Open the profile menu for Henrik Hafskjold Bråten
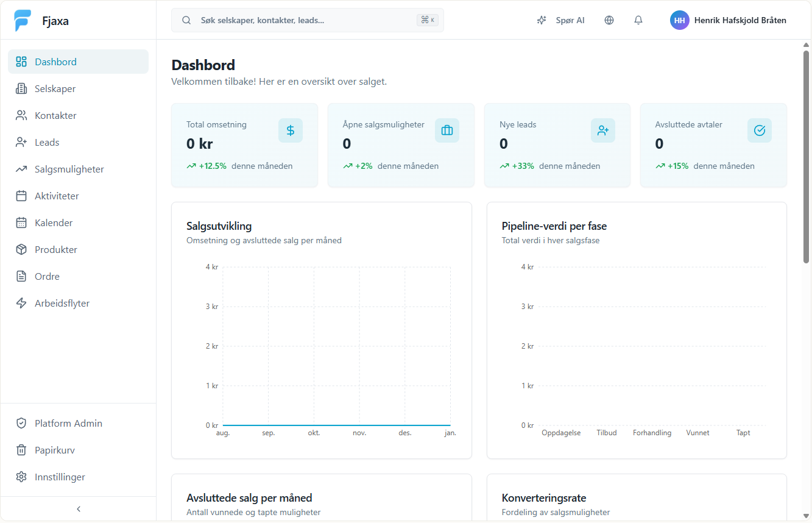The width and height of the screenshot is (812, 523). [728, 20]
